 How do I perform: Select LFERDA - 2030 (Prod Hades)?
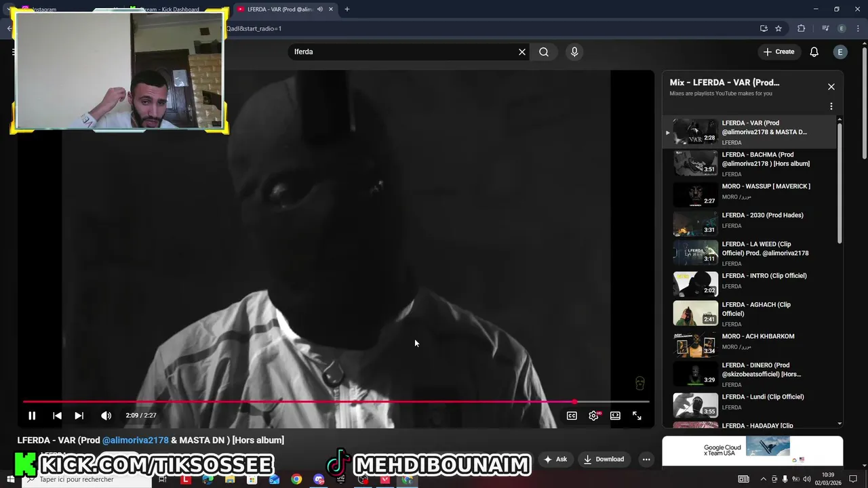tap(749, 222)
